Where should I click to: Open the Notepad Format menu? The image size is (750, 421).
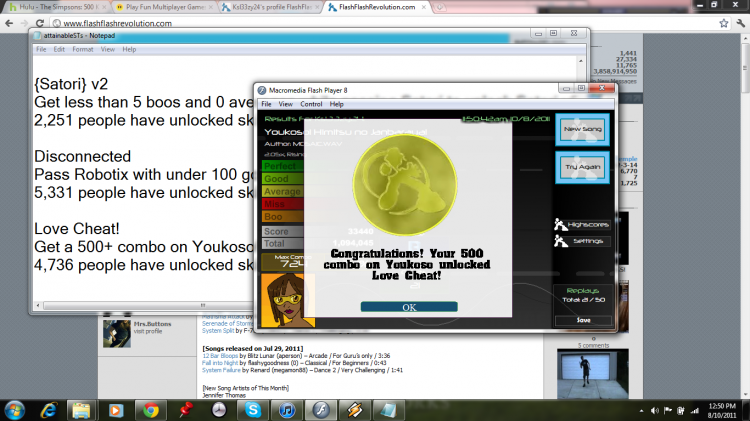pyautogui.click(x=83, y=49)
